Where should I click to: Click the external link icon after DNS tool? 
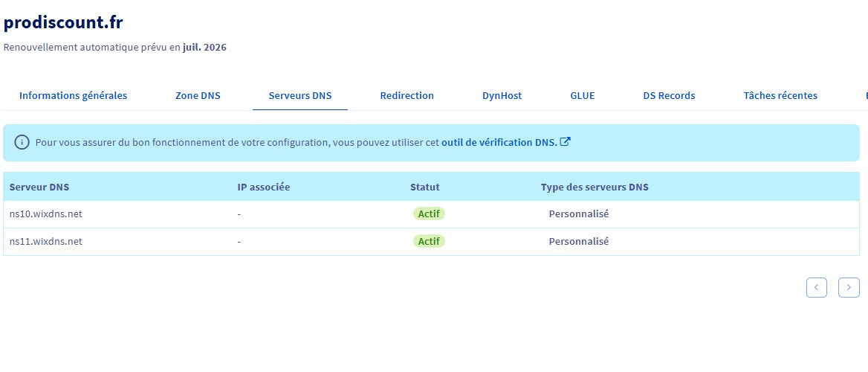click(x=565, y=142)
